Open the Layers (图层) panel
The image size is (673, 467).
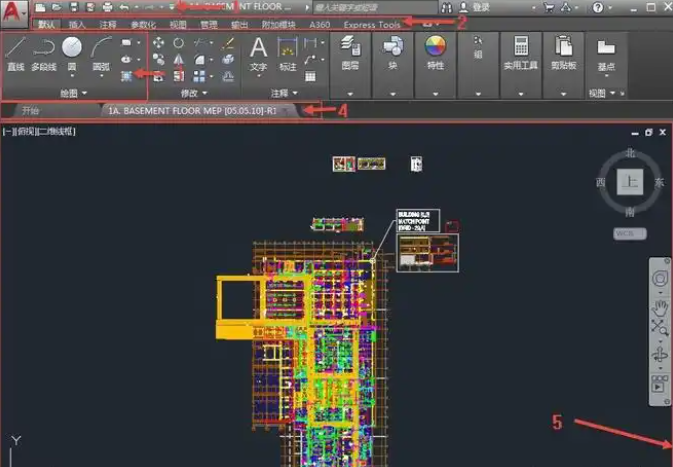[x=350, y=50]
